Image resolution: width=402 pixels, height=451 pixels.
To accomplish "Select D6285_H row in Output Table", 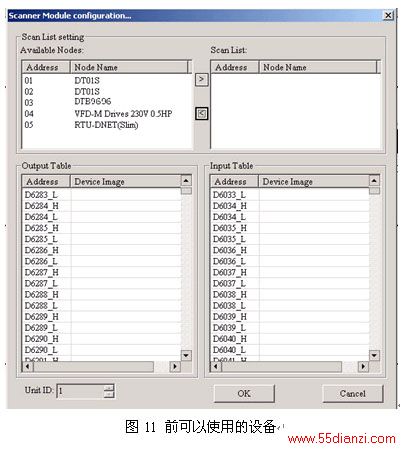I will (x=102, y=228).
